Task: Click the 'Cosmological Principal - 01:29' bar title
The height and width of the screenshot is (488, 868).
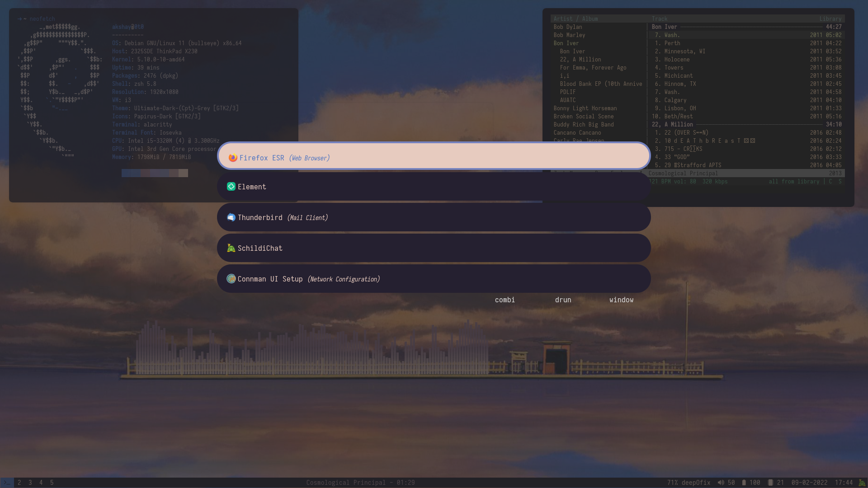Action: tap(360, 483)
